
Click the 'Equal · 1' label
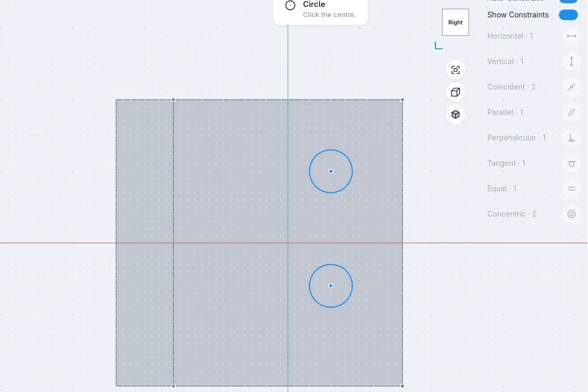click(x=502, y=189)
